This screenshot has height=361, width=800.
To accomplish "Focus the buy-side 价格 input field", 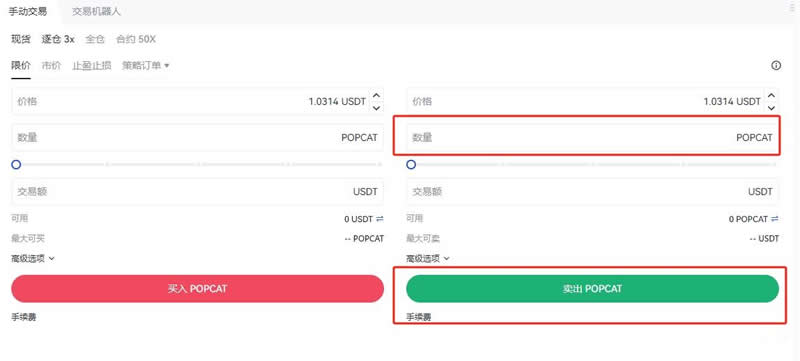I will tap(197, 101).
